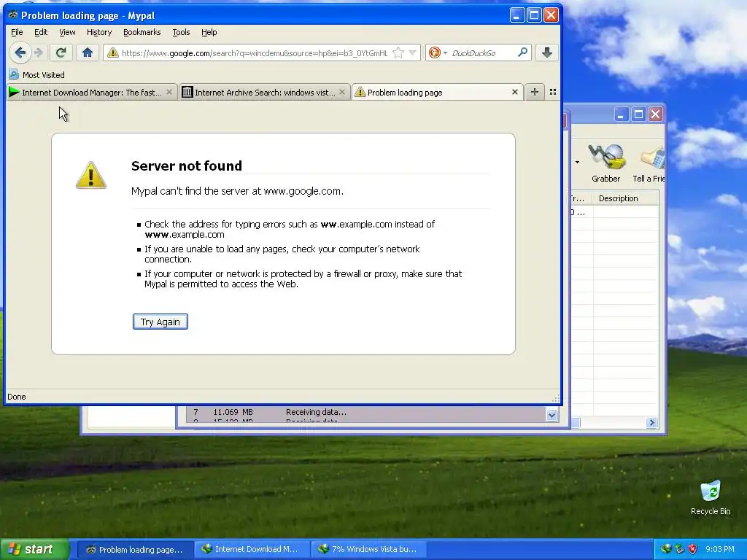Click the dropdown arrow left of Grabber

pyautogui.click(x=577, y=163)
